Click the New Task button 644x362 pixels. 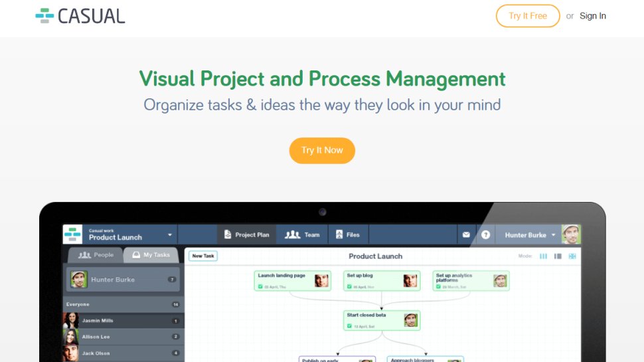point(203,256)
